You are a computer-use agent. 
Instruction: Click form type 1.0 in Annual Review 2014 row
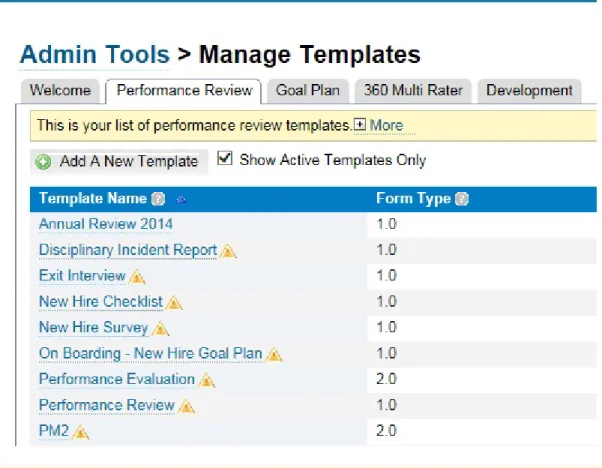386,224
